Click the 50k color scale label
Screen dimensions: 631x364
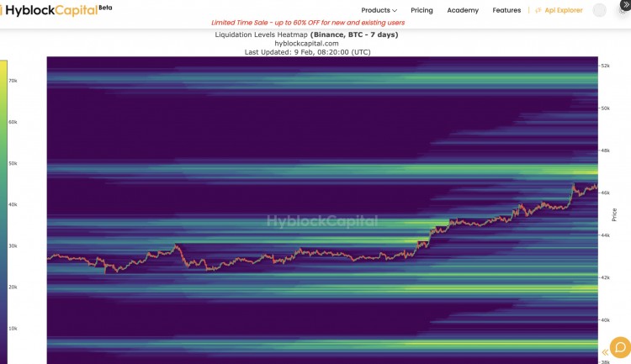[13, 163]
